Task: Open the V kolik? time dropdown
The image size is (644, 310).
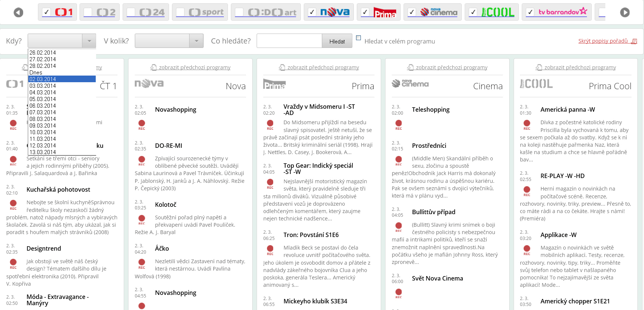Action: tap(196, 41)
